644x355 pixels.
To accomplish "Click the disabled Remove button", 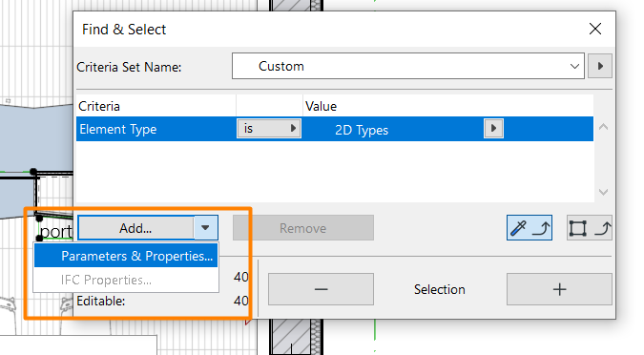I will pos(303,228).
